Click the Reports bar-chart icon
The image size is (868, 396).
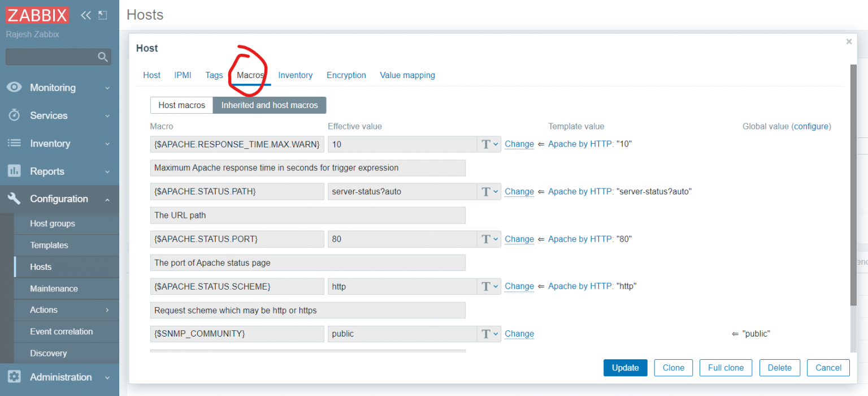(14, 171)
